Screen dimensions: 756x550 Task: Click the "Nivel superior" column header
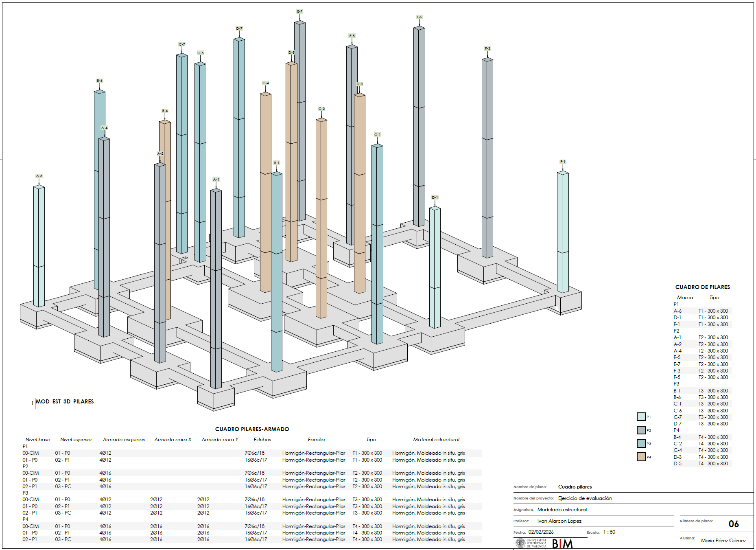76,440
